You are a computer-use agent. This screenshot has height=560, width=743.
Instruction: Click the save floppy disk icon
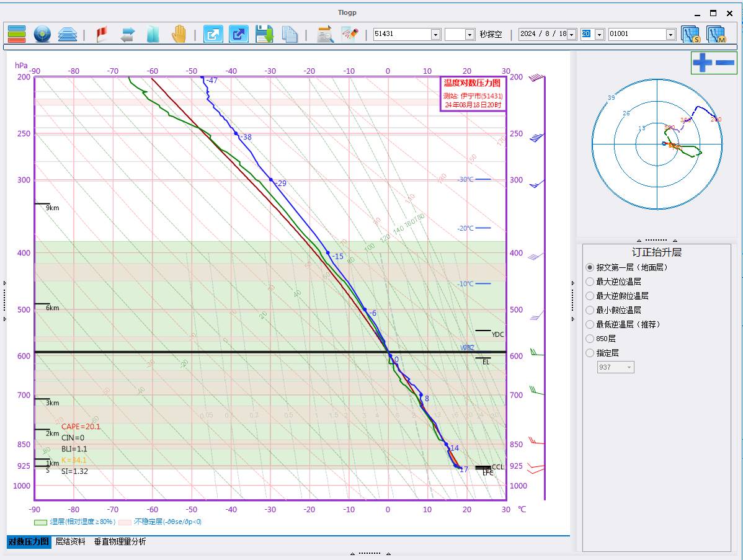(265, 34)
